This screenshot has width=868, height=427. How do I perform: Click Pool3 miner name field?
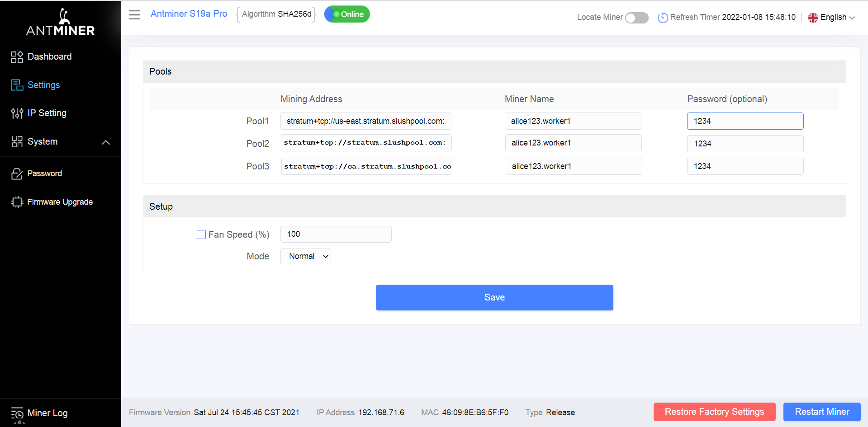pos(574,166)
